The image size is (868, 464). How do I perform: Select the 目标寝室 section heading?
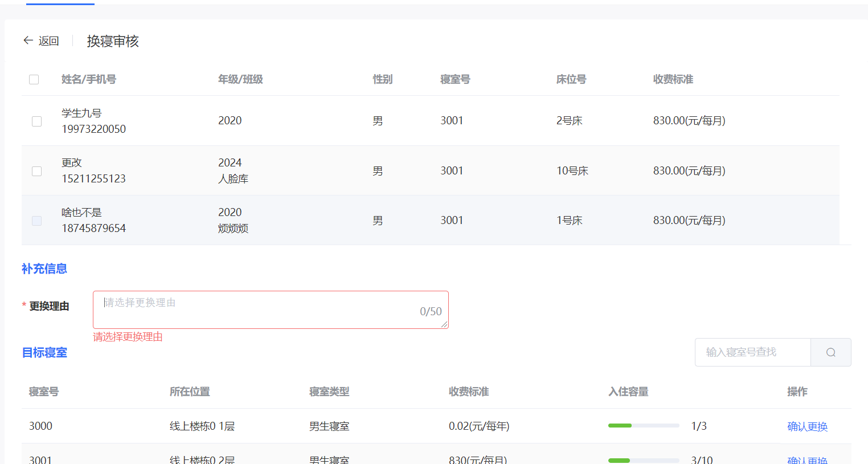[x=44, y=353]
